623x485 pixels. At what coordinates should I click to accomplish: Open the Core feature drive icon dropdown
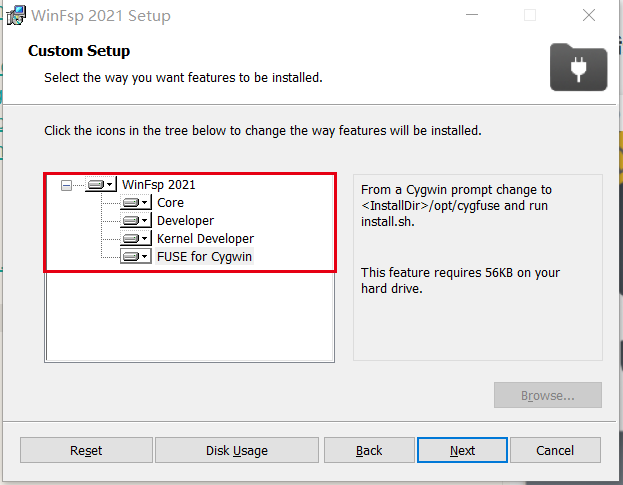coord(136,203)
